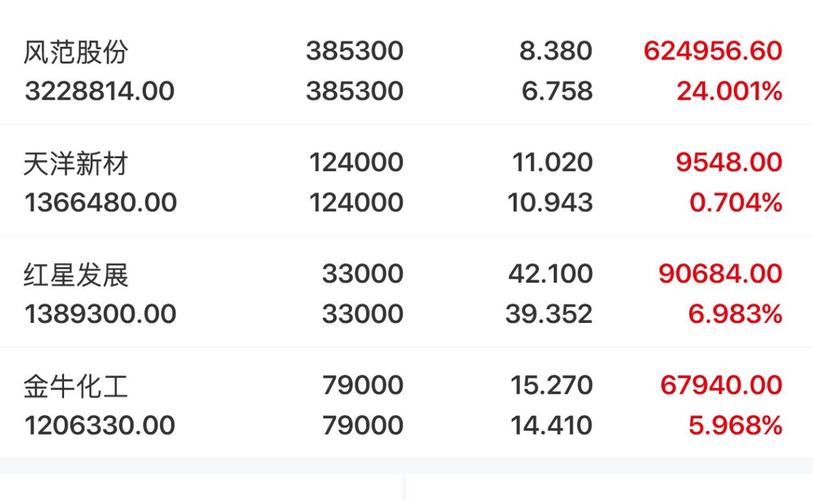Image resolution: width=813 pixels, height=500 pixels.
Task: Select profit percentage 24.001%
Action: [730, 91]
